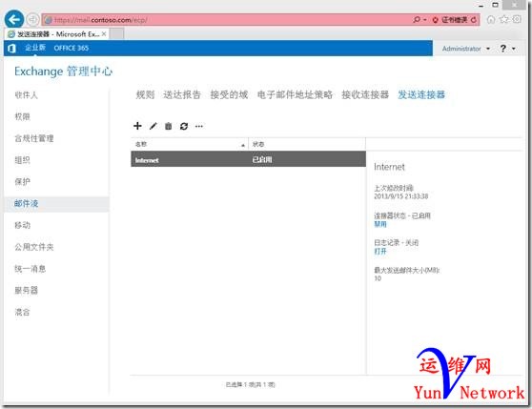Click the browser home icon
532x409 pixels.
(491, 20)
